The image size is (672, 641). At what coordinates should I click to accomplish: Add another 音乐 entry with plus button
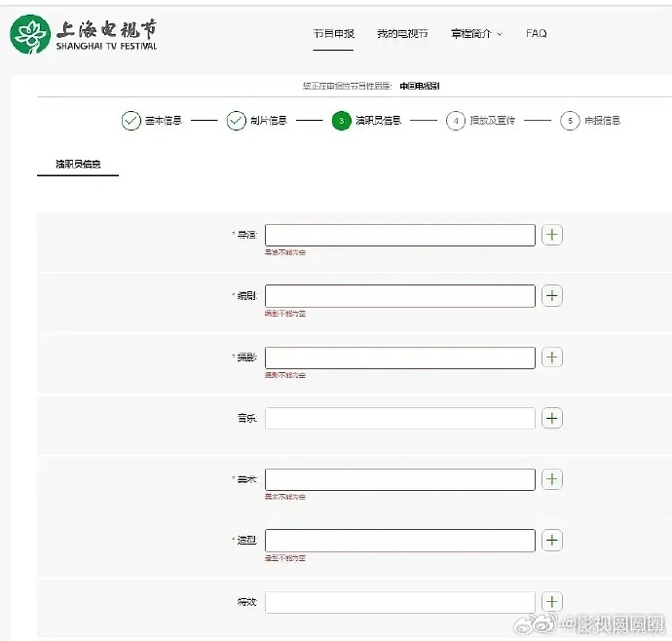552,418
